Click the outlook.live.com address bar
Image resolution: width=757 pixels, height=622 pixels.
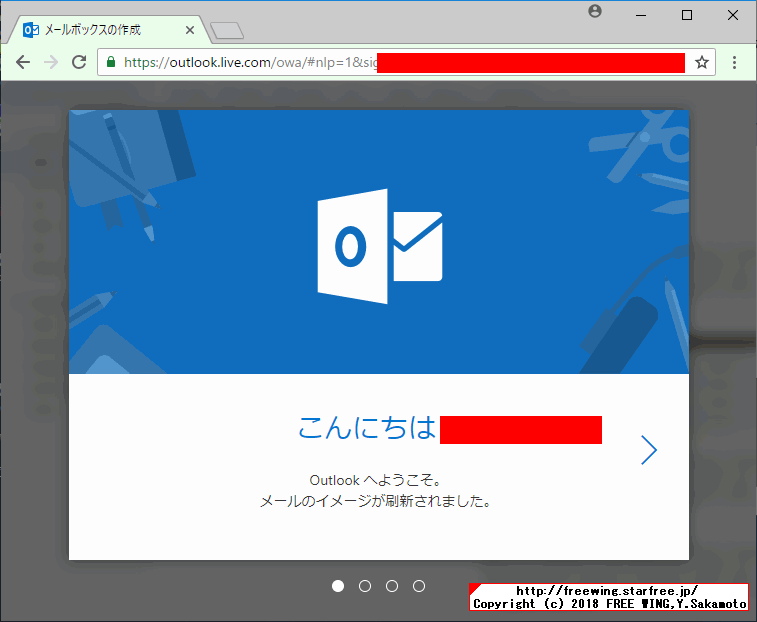(x=406, y=62)
